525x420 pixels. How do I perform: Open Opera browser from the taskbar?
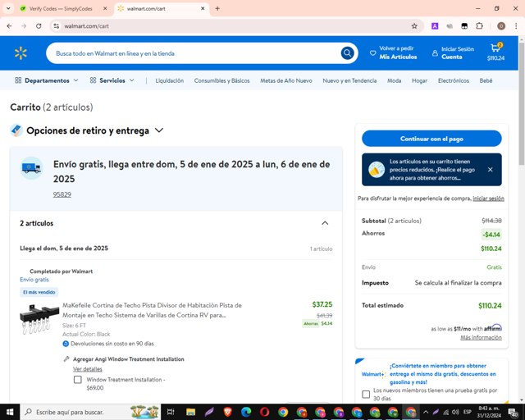(x=264, y=412)
